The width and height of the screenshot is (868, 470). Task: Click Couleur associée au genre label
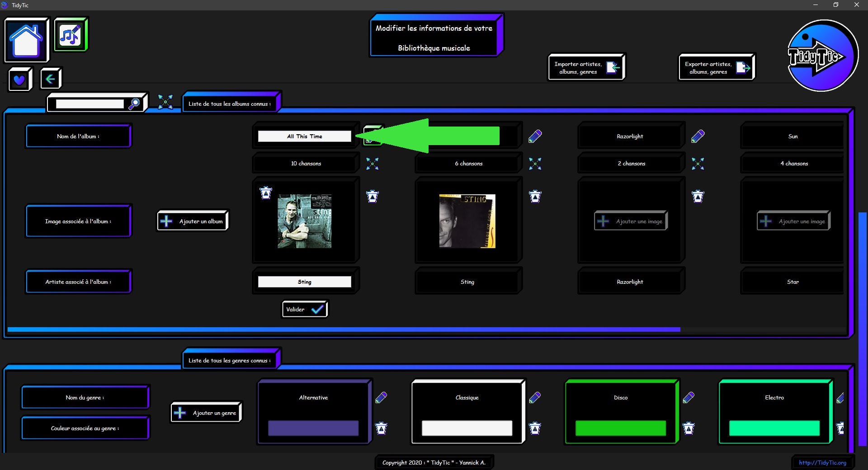85,428
